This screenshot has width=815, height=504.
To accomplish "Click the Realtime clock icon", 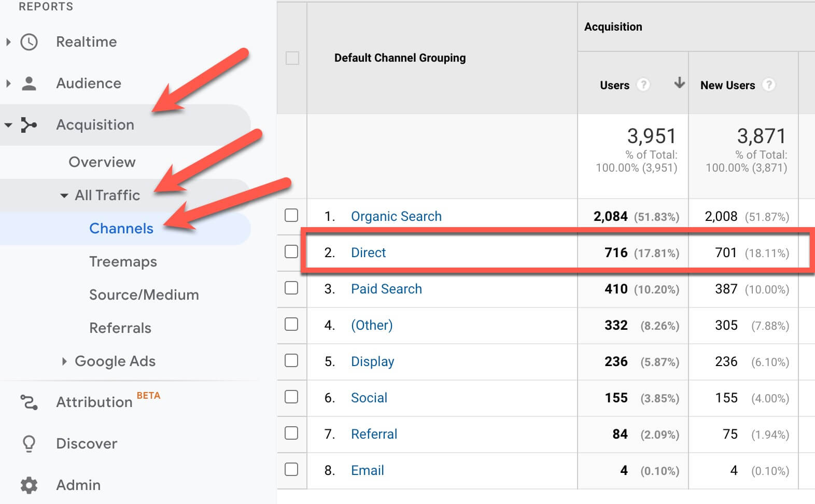I will click(x=29, y=42).
